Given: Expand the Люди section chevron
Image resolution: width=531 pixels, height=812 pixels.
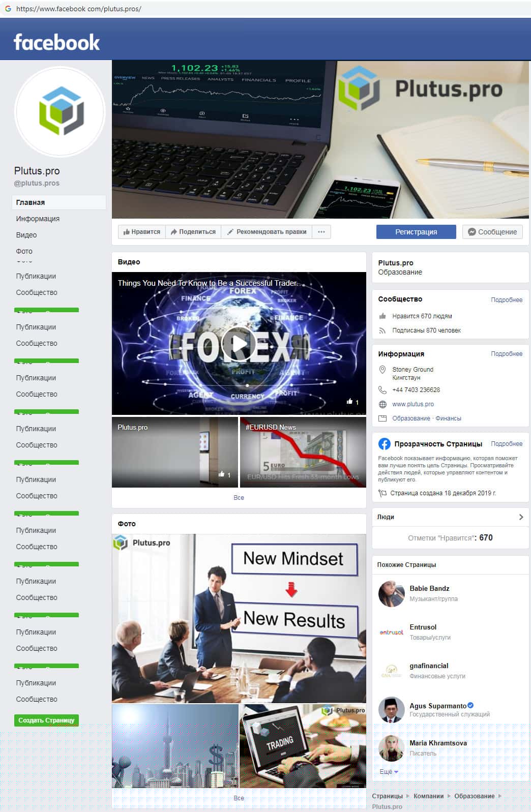Looking at the screenshot, I should [521, 517].
